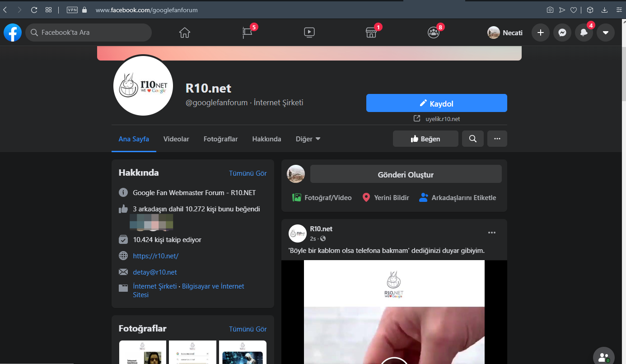Search within the R10.net page
The width and height of the screenshot is (626, 364).
click(x=473, y=139)
